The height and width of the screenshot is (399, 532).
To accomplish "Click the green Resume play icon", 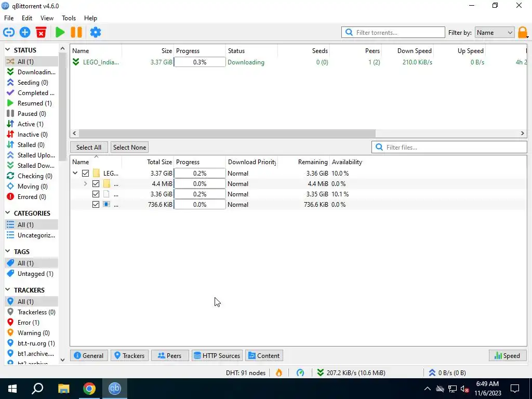I will 60,32.
